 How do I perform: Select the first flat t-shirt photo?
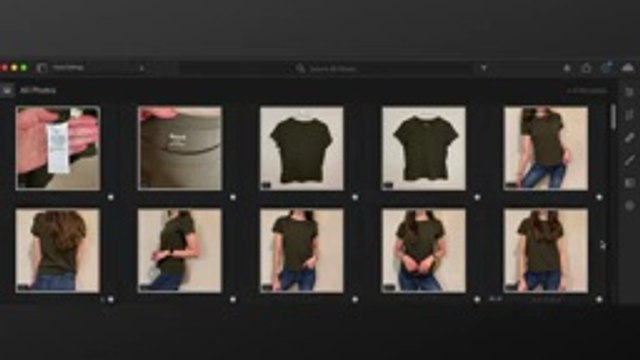(x=302, y=149)
